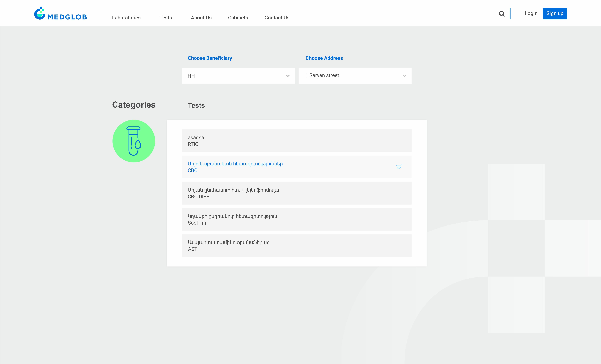Viewport: 601px width, 364px height.
Task: Select the blood test tube category
Action: [134, 141]
